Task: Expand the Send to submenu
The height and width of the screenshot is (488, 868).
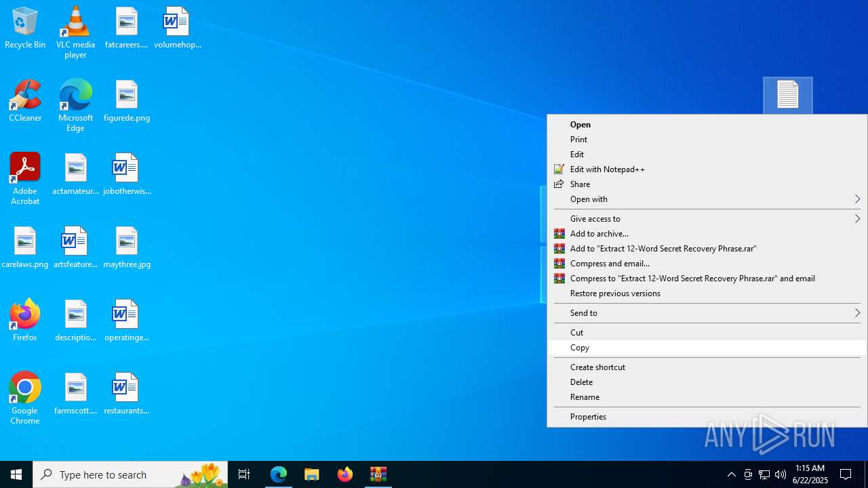Action: pyautogui.click(x=707, y=313)
